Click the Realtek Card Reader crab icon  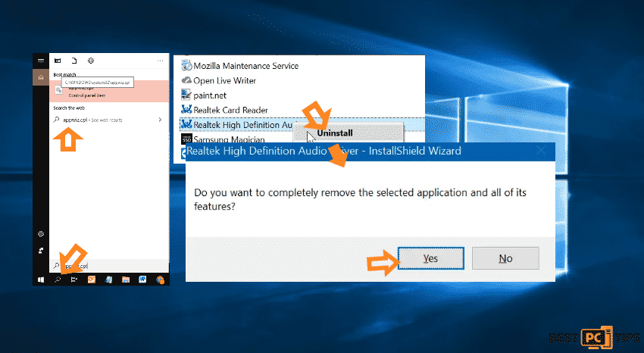click(x=186, y=109)
